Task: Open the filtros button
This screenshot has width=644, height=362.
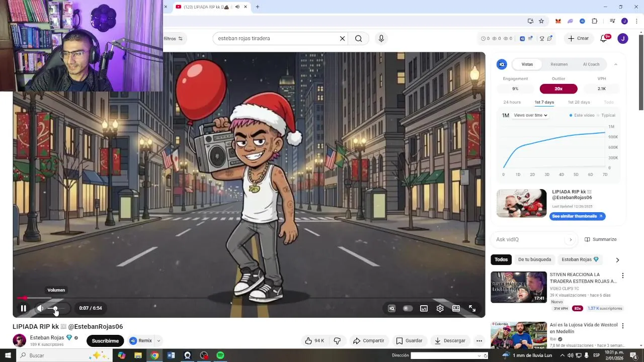Action: (x=174, y=39)
